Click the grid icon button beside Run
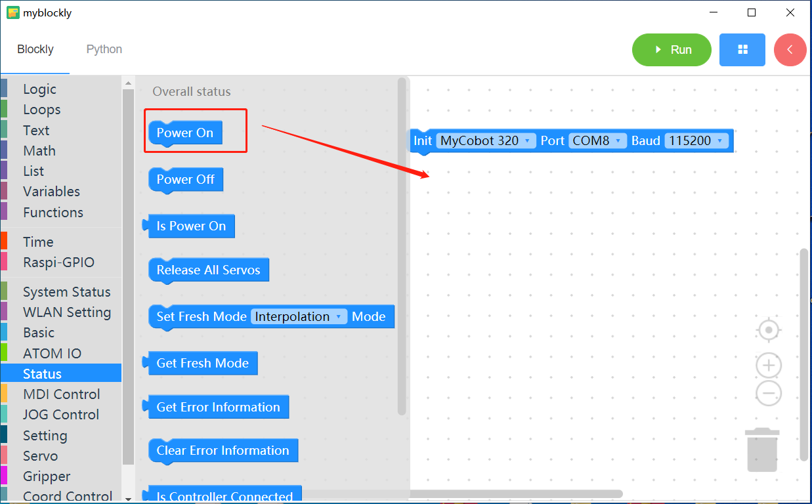Screen dimensions: 812x504 pos(742,50)
